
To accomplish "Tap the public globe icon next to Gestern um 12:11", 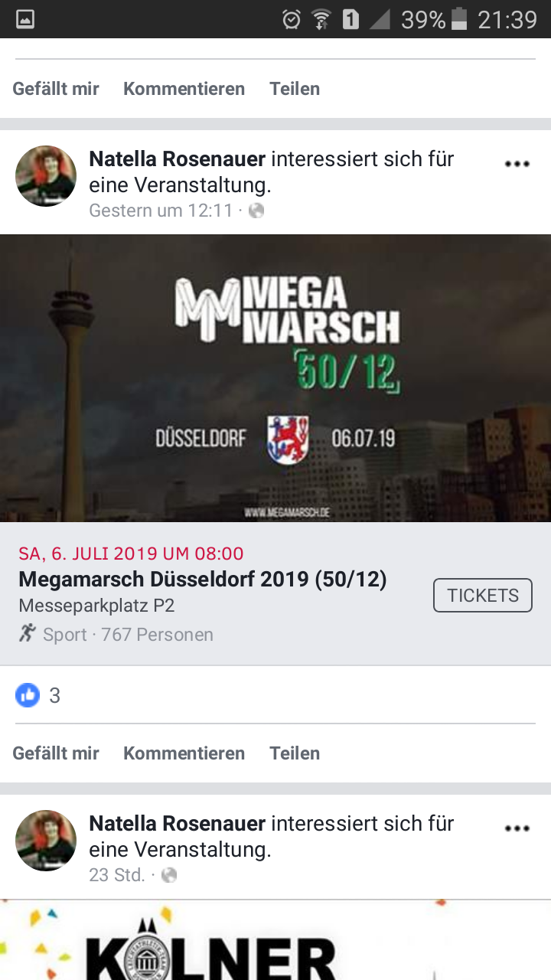I will tap(256, 211).
